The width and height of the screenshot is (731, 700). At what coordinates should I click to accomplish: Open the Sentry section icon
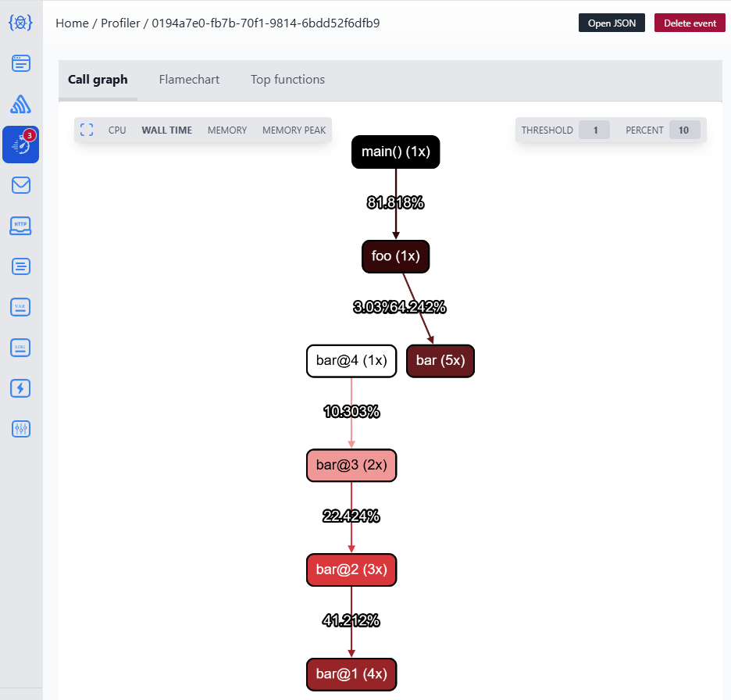(x=21, y=104)
